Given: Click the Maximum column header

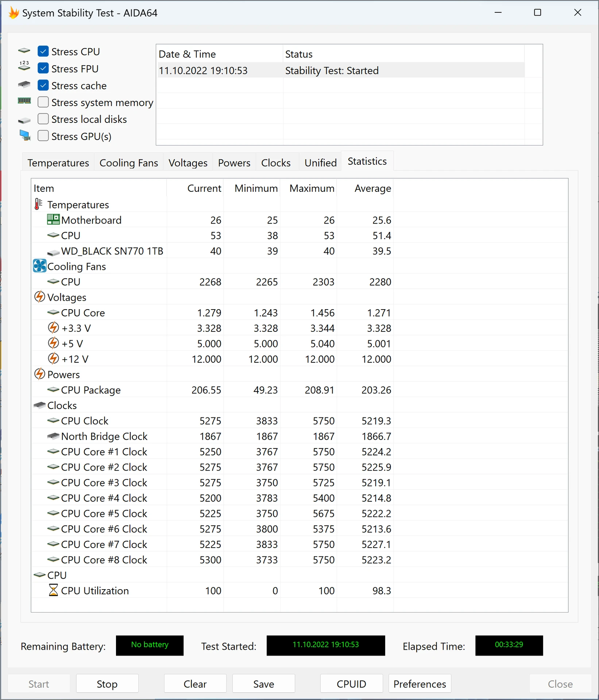Looking at the screenshot, I should point(309,188).
